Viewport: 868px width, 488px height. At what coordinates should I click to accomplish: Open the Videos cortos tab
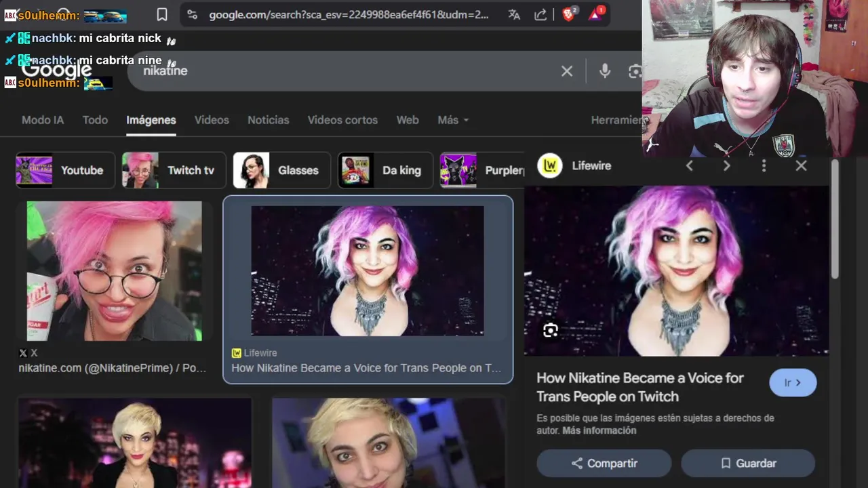point(342,120)
